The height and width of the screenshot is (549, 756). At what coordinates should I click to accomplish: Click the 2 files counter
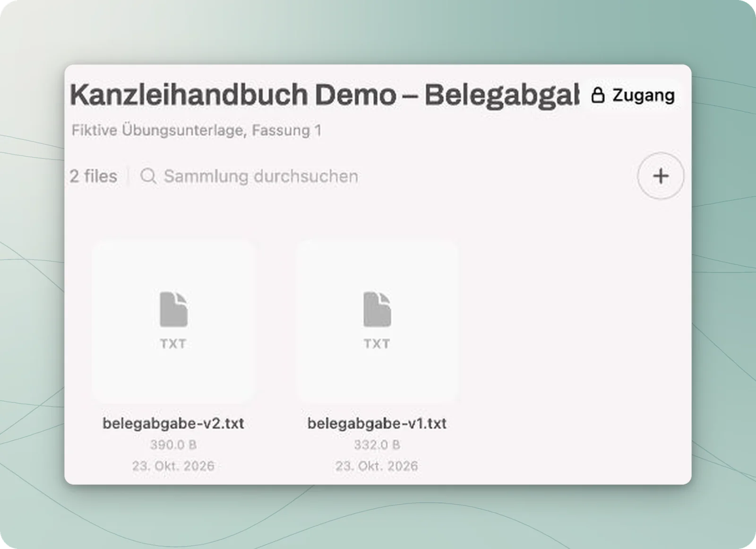[x=94, y=176]
